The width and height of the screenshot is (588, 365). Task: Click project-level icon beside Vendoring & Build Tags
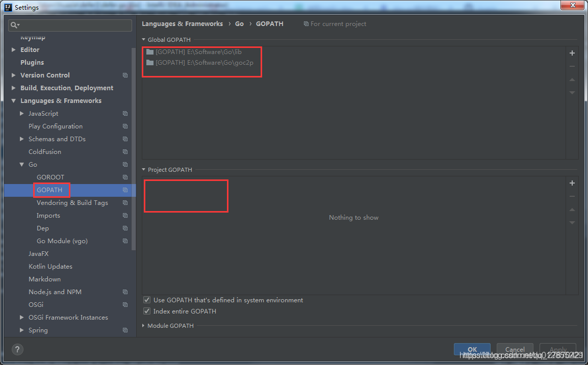coord(125,203)
